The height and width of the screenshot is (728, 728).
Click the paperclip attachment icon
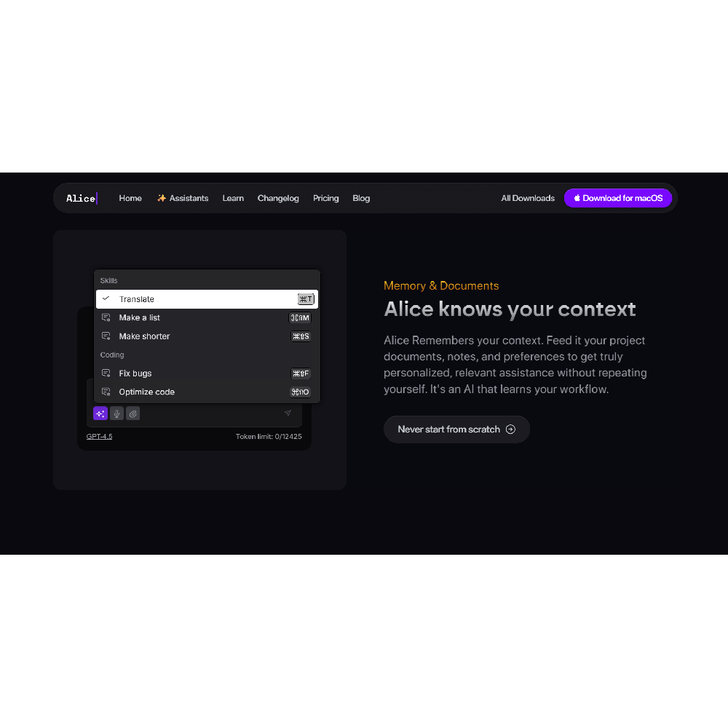[132, 414]
